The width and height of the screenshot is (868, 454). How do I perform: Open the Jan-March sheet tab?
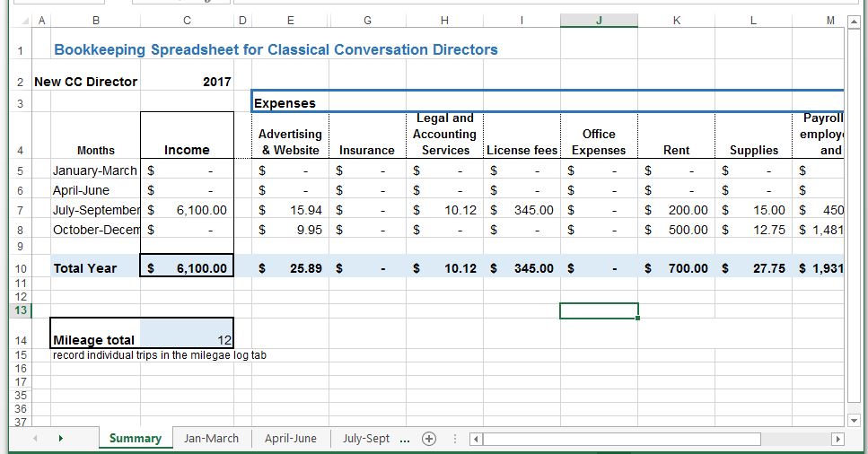tap(211, 439)
